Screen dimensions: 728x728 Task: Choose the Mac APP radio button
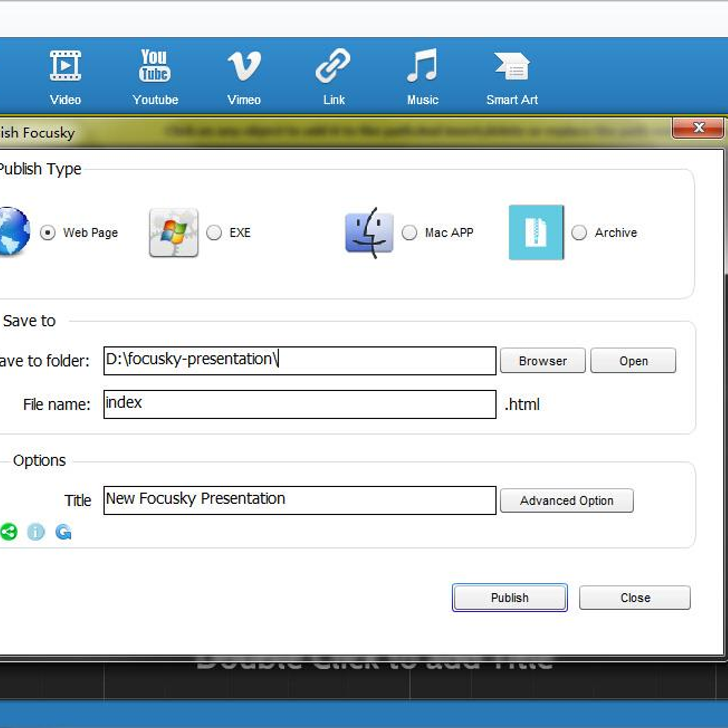click(409, 233)
